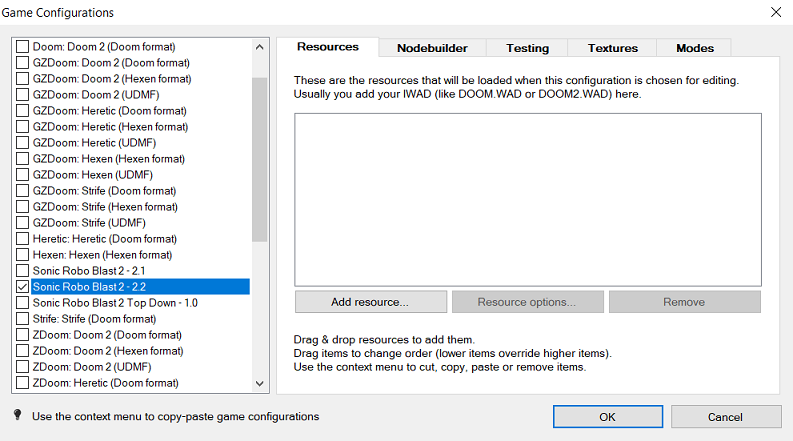Screen dimensions: 793x441
Task: Click the Remove button
Action: click(684, 302)
